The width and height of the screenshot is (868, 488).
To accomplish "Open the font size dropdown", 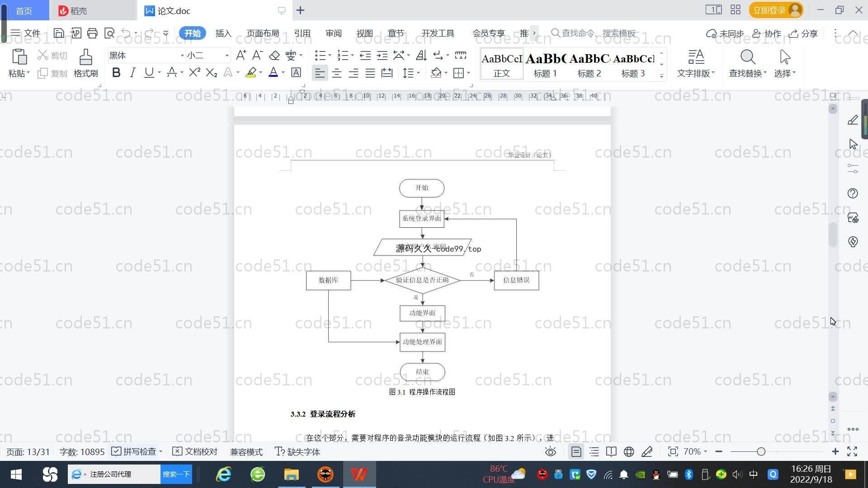I will pyautogui.click(x=227, y=56).
